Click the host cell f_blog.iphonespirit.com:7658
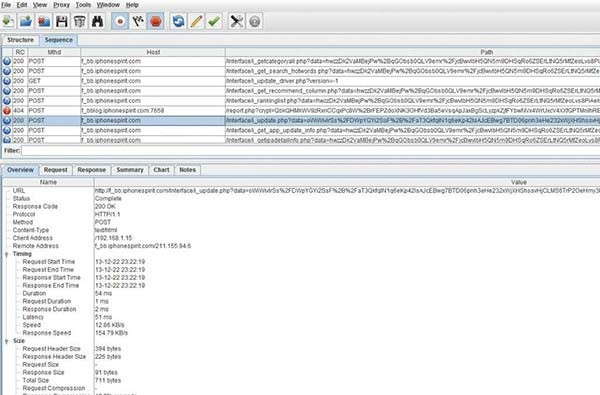This screenshot has height=395, width=600. point(153,111)
